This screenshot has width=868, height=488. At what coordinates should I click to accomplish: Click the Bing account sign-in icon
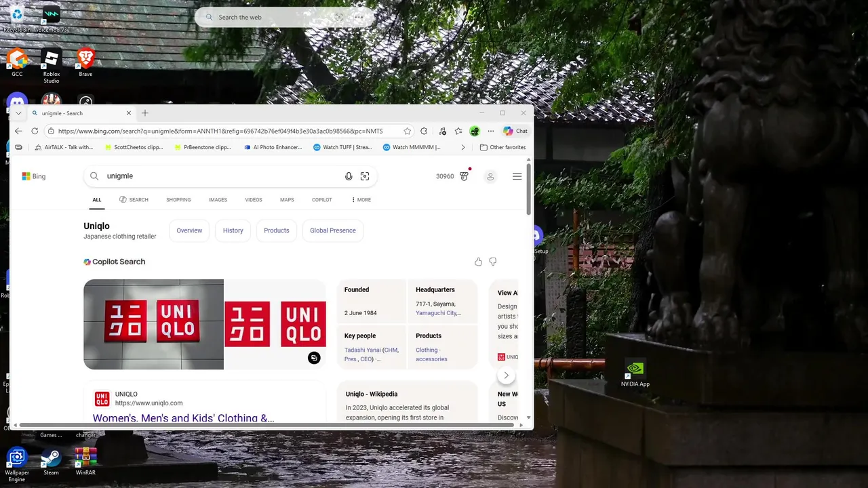pyautogui.click(x=490, y=176)
